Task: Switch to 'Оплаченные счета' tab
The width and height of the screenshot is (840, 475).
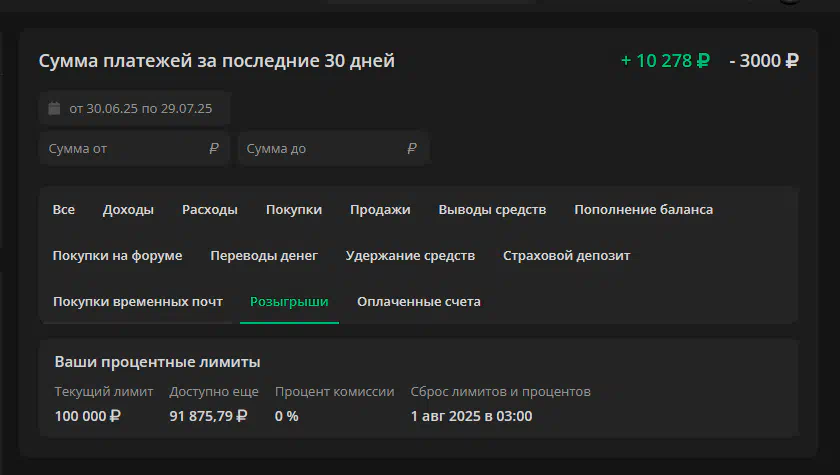Action: [x=418, y=301]
